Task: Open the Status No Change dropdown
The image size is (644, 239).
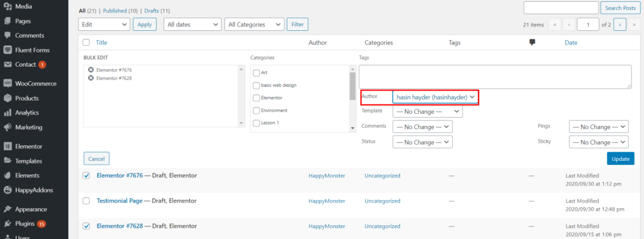Action: 423,142
